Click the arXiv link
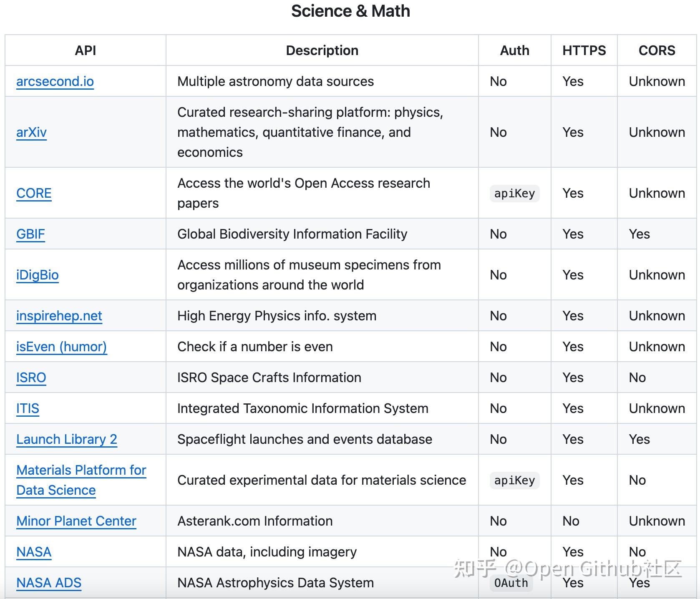The width and height of the screenshot is (700, 599). (x=31, y=132)
